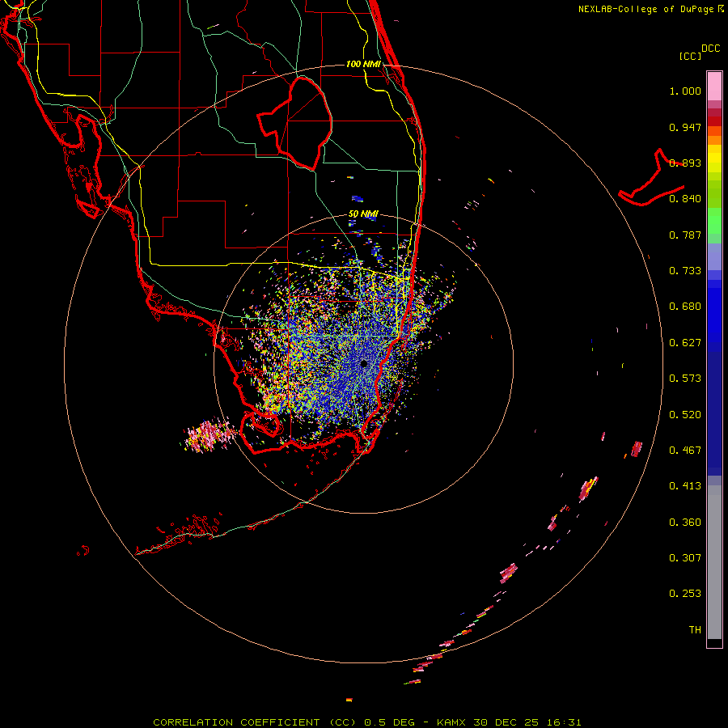This screenshot has width=728, height=728.
Task: Pick the bright green segment of color bar
Action: 714,221
